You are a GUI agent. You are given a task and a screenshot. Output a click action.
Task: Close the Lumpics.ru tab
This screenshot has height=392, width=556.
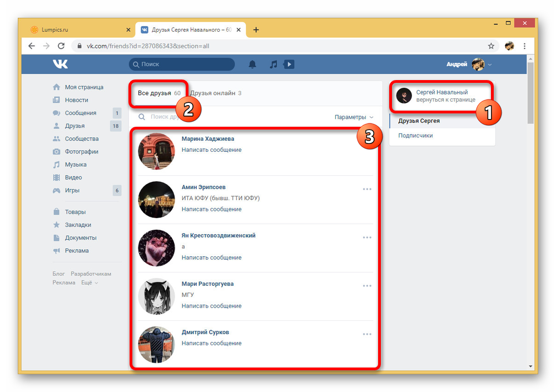point(128,30)
